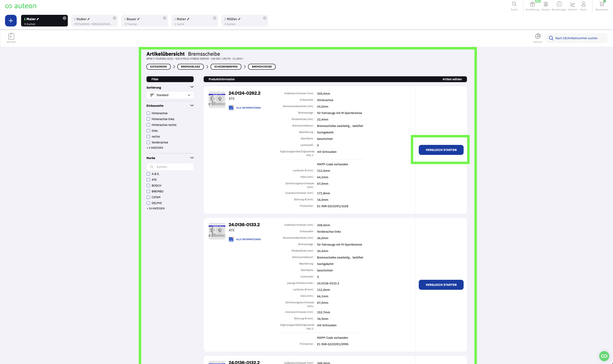Open the Empfehlung gift icon
613x364 pixels.
point(532,5)
